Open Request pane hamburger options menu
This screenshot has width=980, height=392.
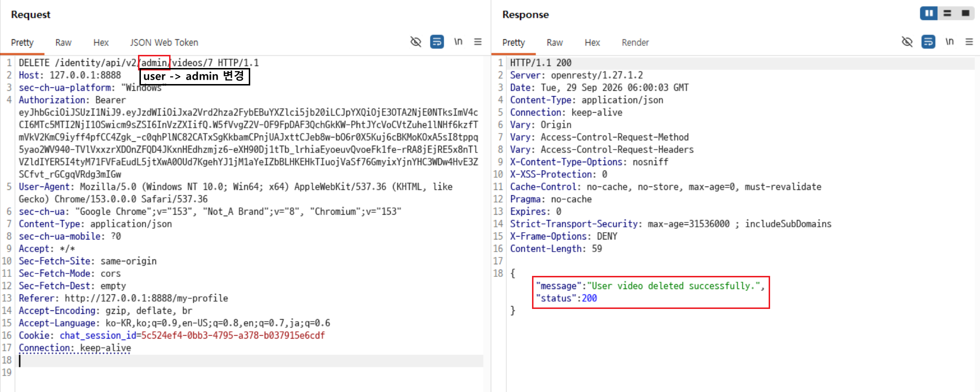tap(478, 42)
